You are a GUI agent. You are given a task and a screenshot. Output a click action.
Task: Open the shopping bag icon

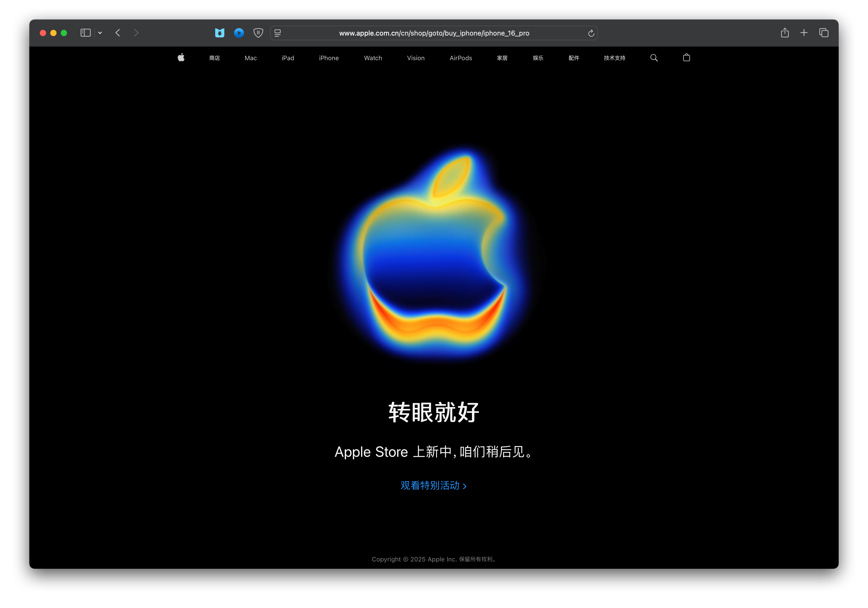[x=687, y=58]
